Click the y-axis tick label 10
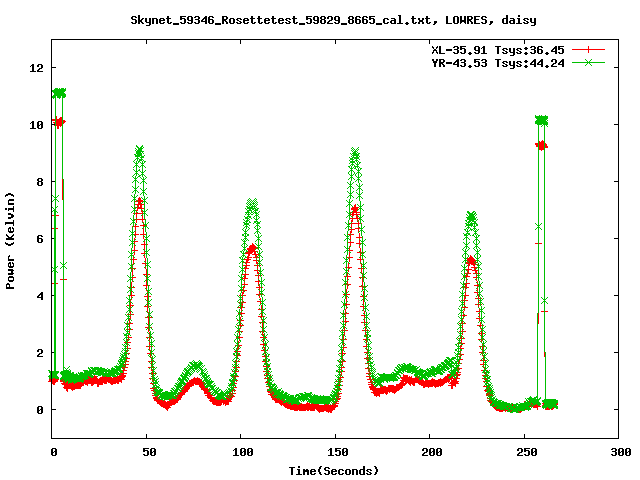640x480 pixels. point(36,125)
